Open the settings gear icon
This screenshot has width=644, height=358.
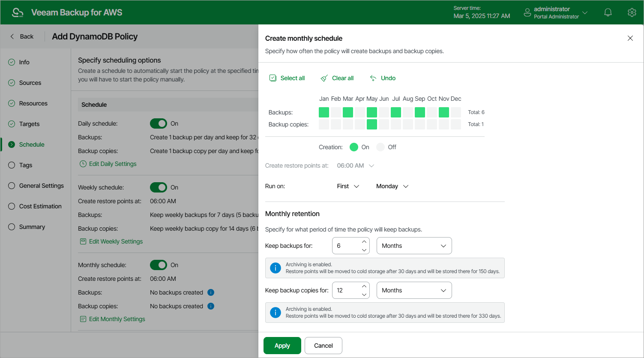[632, 12]
